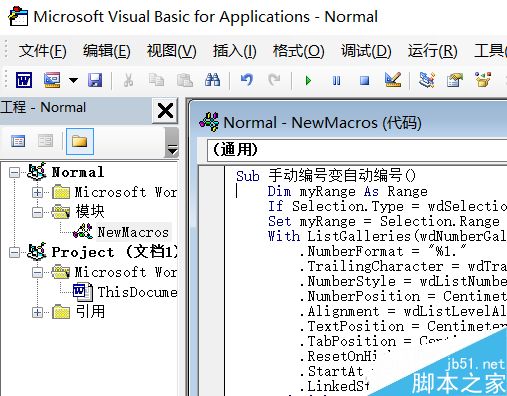Open the dropdown arrow beside Insert UserForm
Screen dimensions: 507x396
coord(73,80)
